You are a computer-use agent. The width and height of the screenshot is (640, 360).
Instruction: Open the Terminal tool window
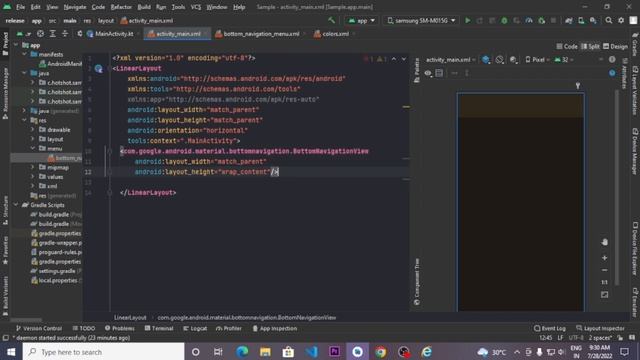[159, 328]
